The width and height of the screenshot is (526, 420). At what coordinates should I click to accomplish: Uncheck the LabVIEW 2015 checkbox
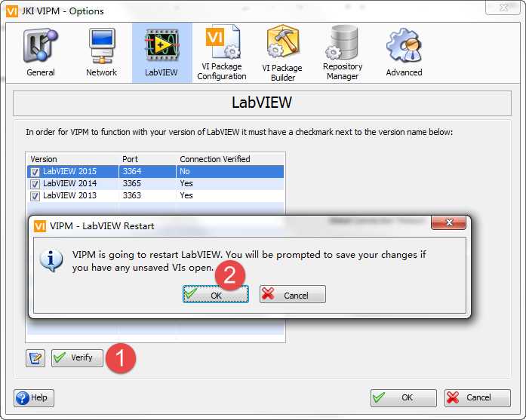[35, 172]
